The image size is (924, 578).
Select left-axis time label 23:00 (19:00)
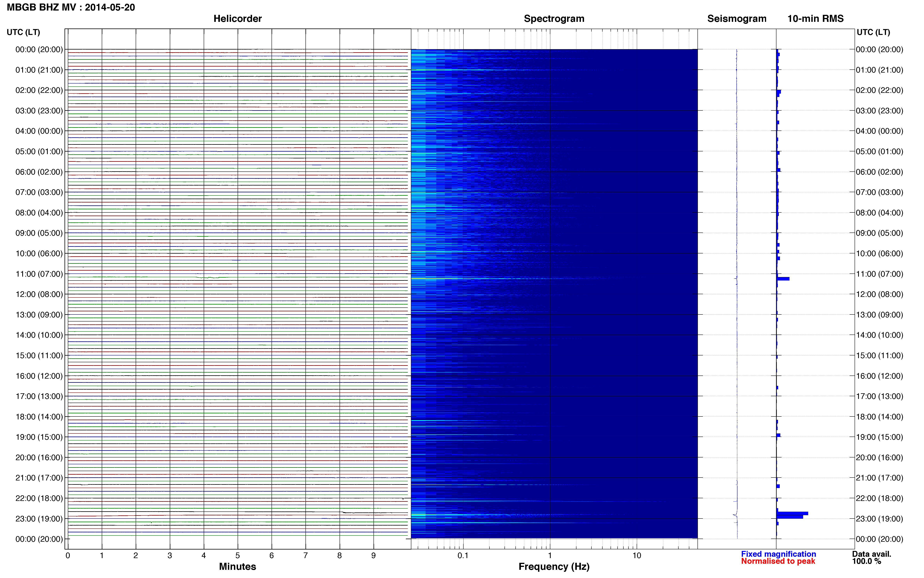point(39,519)
